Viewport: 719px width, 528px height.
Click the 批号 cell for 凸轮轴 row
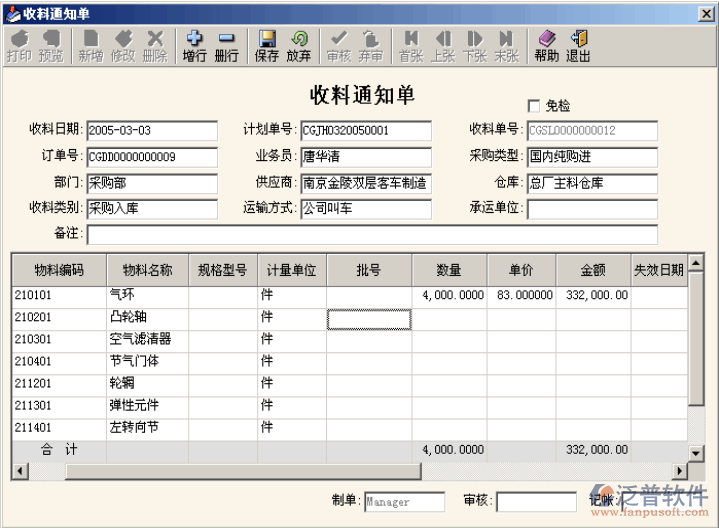369,318
